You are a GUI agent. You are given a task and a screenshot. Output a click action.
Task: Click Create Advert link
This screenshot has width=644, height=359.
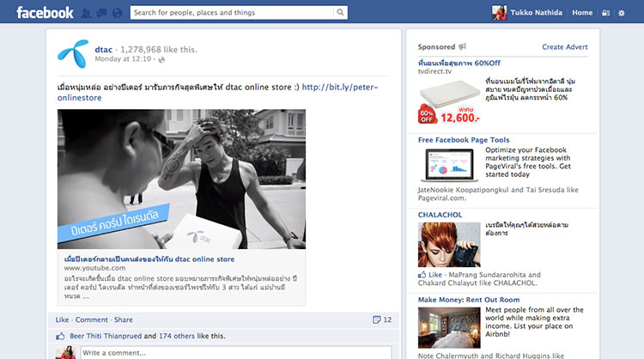coord(565,47)
